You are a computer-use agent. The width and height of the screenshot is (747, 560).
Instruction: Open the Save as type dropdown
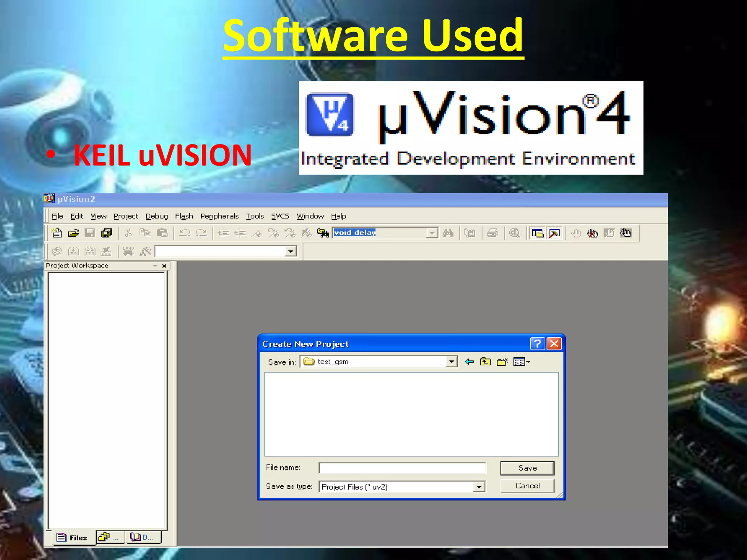pyautogui.click(x=479, y=487)
